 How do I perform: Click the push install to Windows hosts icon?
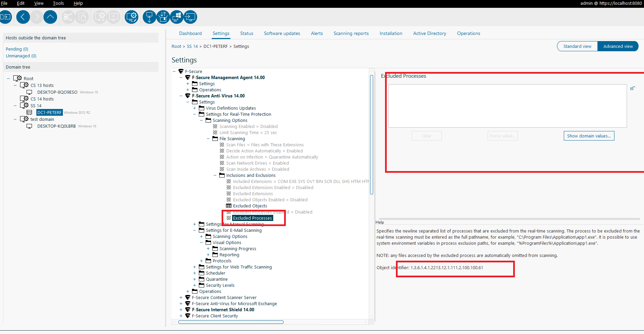coord(177,17)
